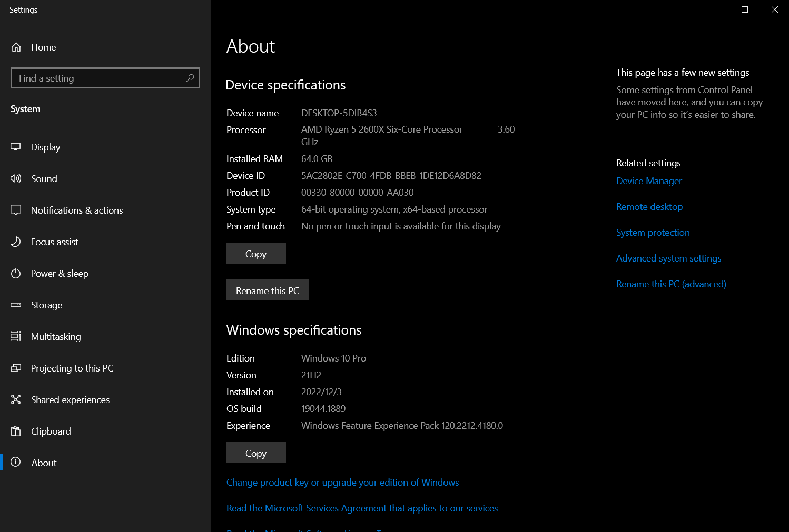Click the Projecting to this PC icon
Viewport: 789px width, 532px height.
click(x=16, y=368)
